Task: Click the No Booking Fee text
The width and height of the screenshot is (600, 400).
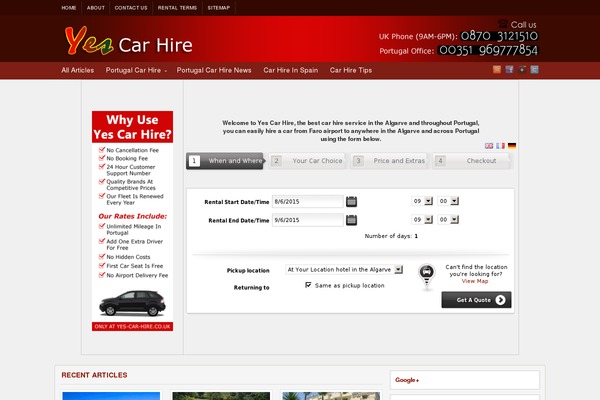Action: coord(127,158)
